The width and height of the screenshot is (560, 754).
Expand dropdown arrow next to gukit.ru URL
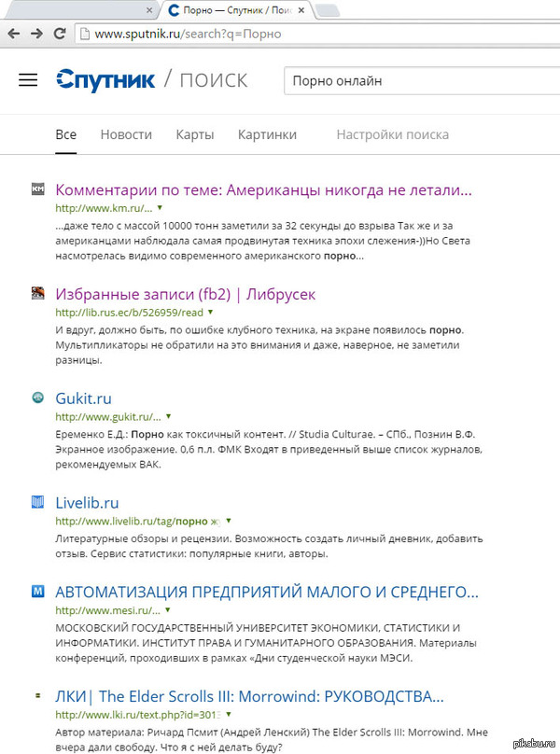168,416
